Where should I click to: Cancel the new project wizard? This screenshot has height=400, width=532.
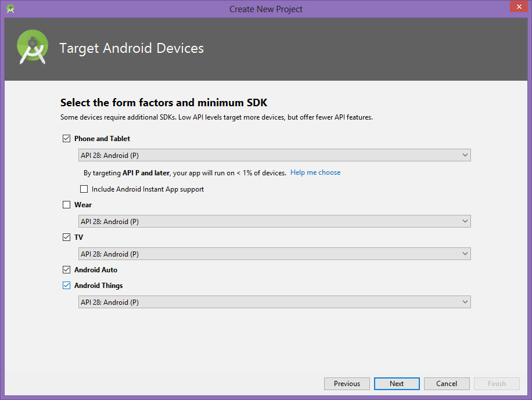click(447, 384)
